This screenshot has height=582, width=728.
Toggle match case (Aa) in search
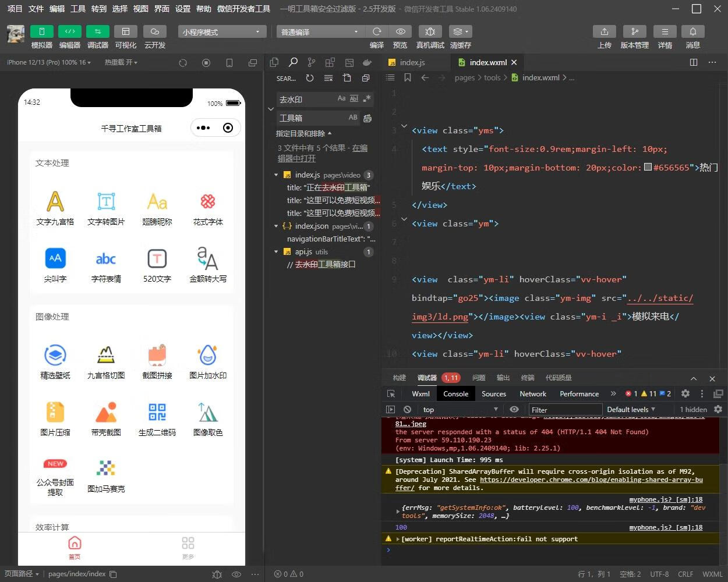pos(341,99)
